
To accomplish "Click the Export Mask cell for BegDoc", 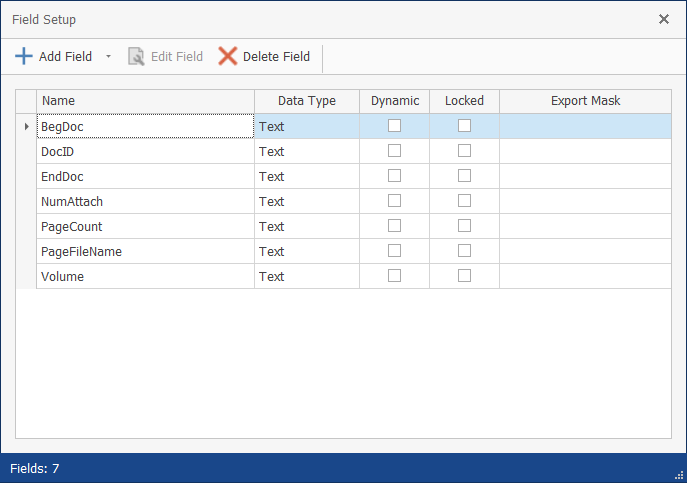I will [585, 126].
